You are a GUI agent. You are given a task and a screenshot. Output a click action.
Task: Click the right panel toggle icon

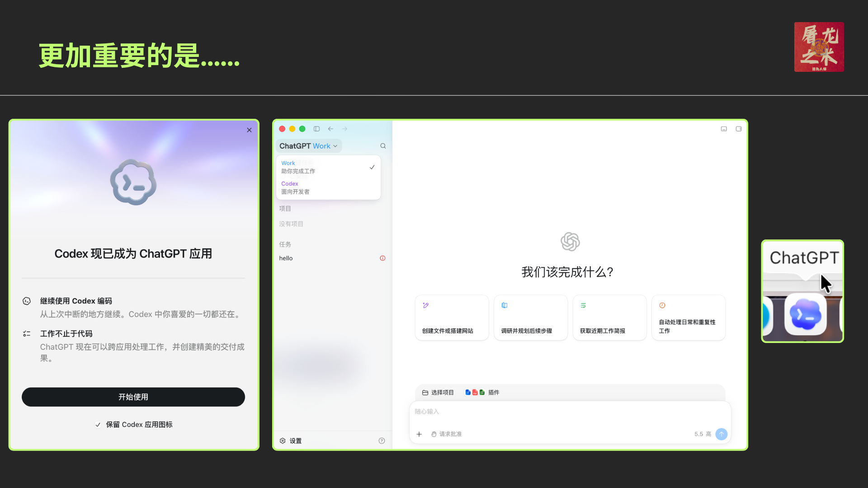click(739, 129)
